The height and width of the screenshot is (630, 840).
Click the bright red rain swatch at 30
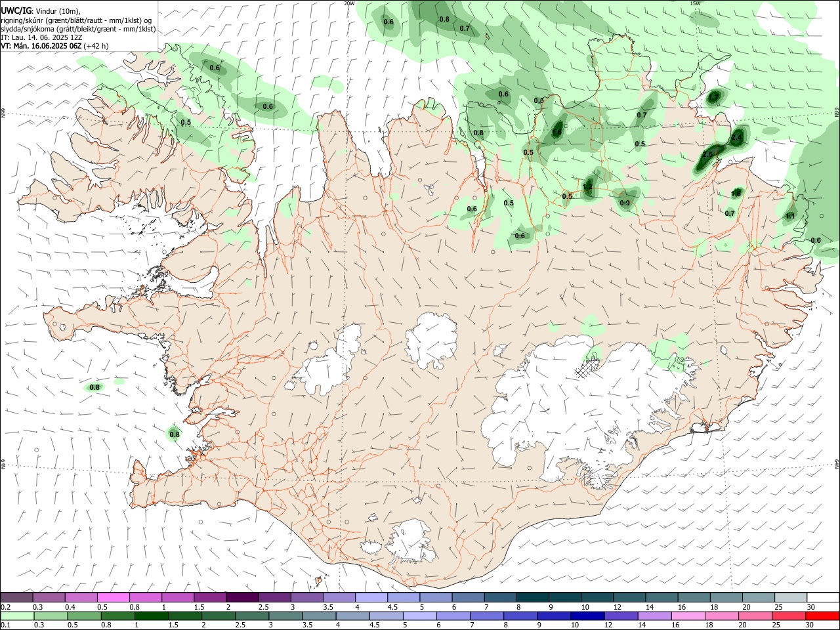coord(822,616)
